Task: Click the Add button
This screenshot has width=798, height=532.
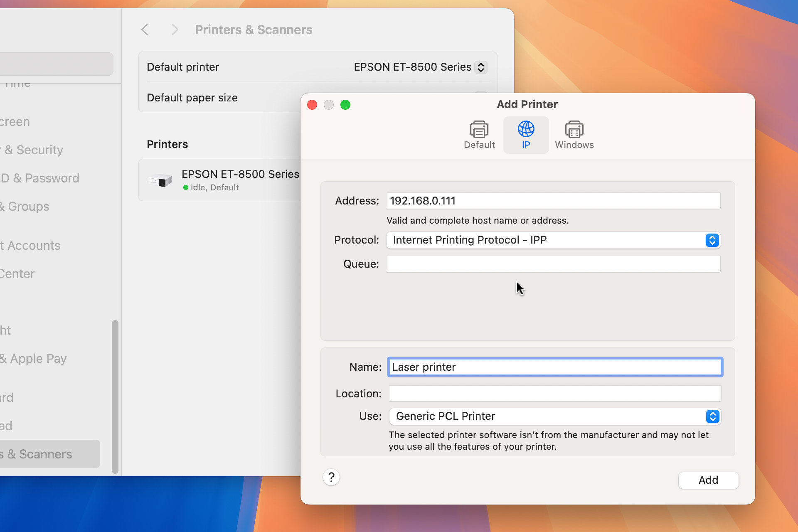Action: [x=708, y=480]
